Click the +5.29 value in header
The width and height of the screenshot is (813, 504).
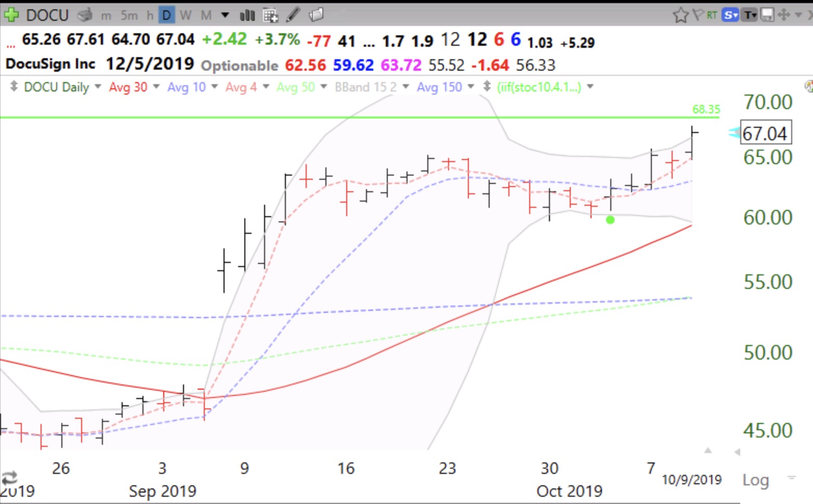click(x=578, y=43)
